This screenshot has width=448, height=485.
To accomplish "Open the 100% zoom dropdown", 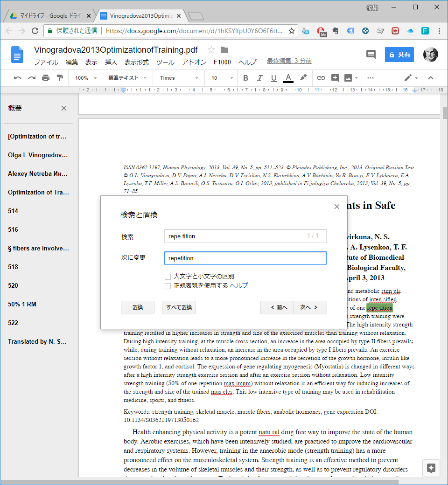I will pos(86,78).
